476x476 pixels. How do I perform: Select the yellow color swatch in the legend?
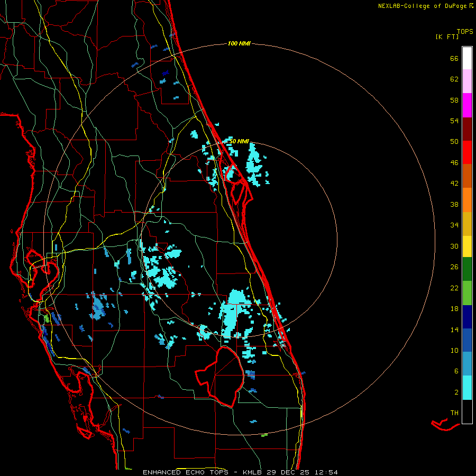click(x=467, y=246)
